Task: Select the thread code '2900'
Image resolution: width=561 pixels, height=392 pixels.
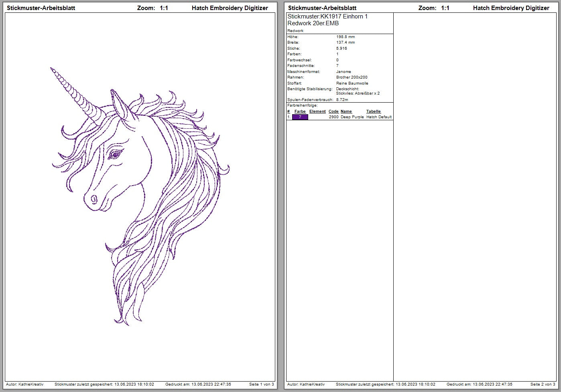Action: pos(333,117)
